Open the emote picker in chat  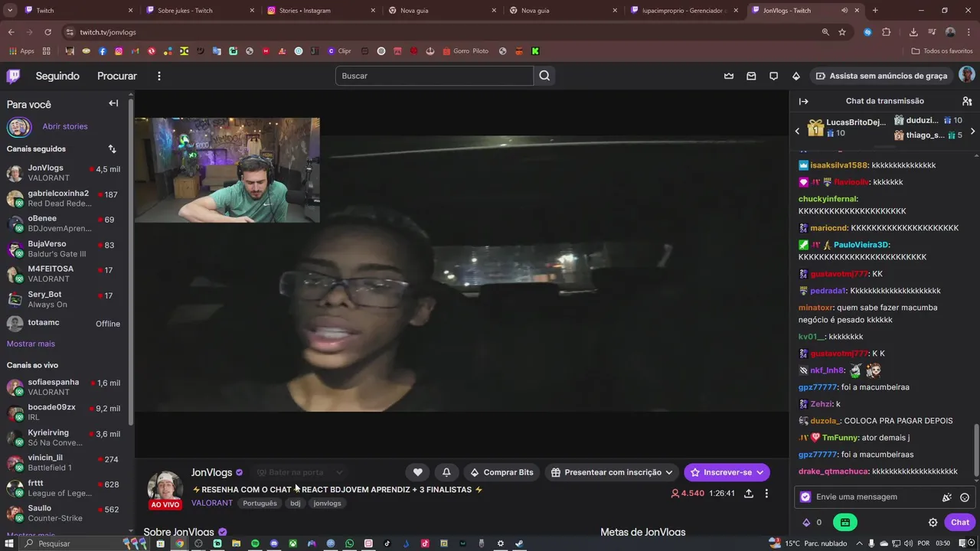965,497
